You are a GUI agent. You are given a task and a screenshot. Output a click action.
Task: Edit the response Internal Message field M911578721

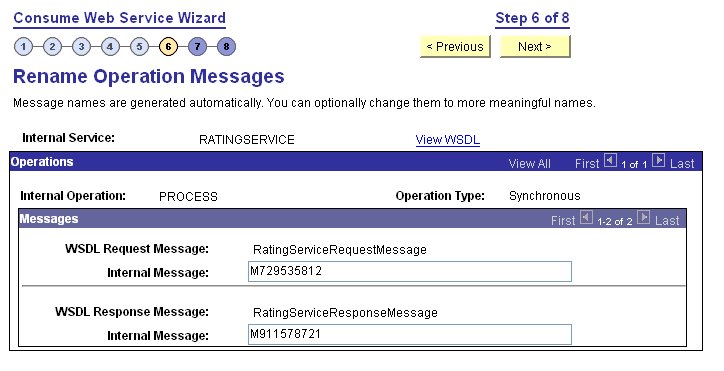tap(410, 335)
